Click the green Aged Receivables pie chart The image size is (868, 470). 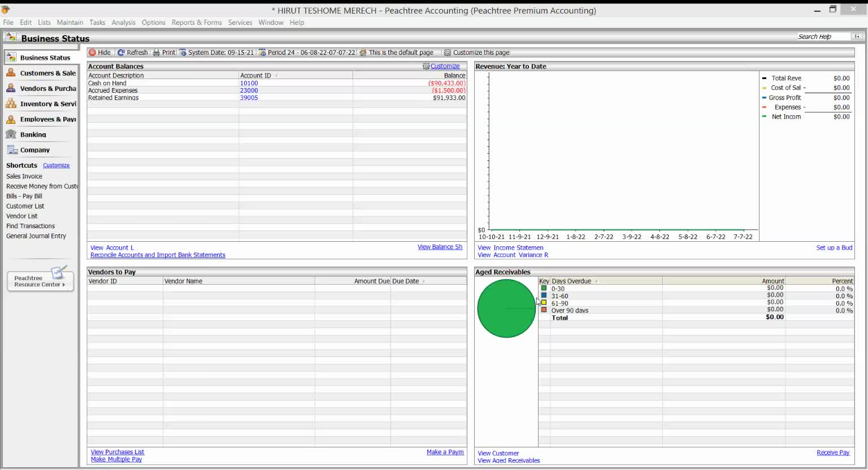click(506, 308)
